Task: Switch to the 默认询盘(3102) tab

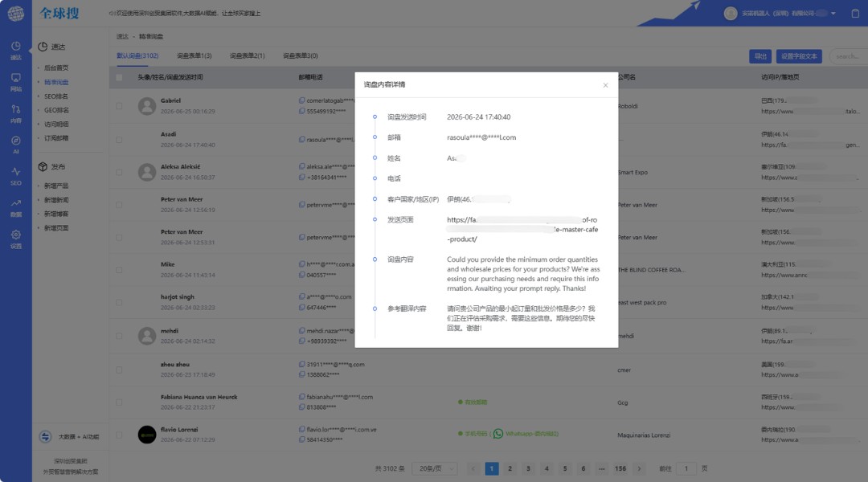Action: [x=137, y=56]
